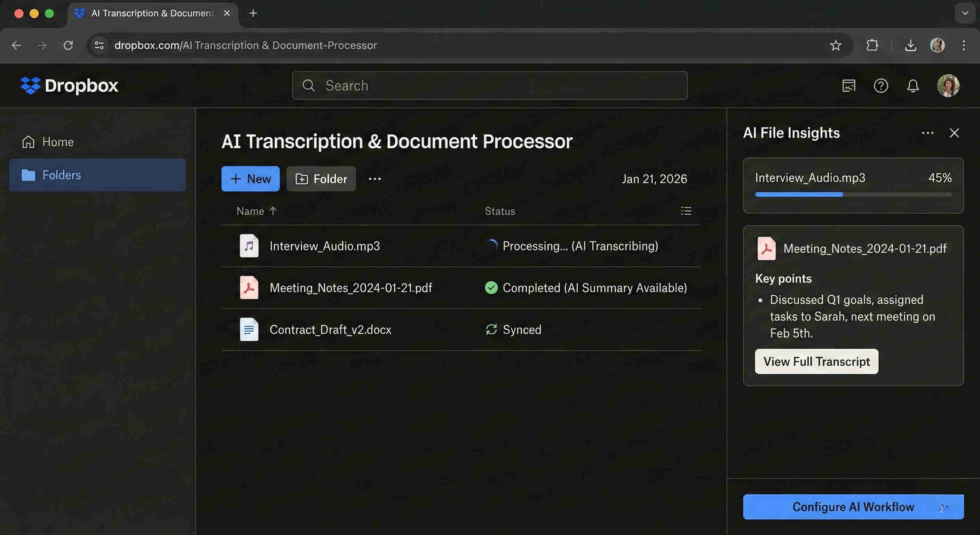Bookmark this page with the star
Viewport: 980px width, 535px height.
[836, 45]
